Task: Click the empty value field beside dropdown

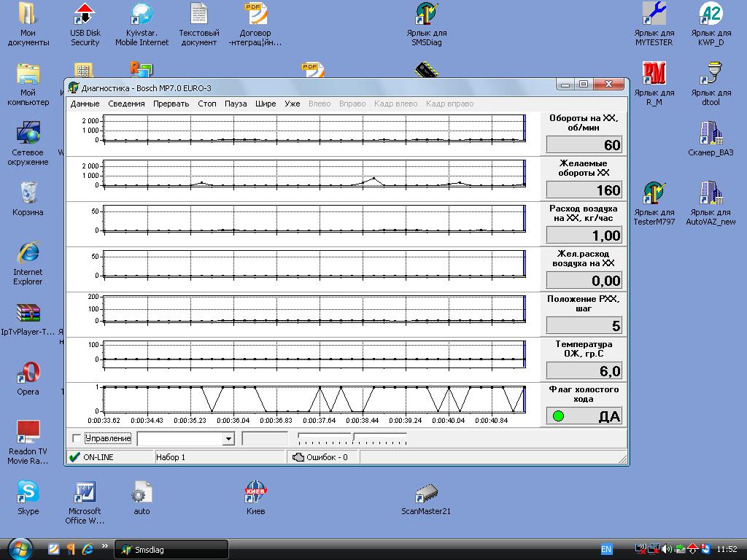Action: tap(265, 438)
